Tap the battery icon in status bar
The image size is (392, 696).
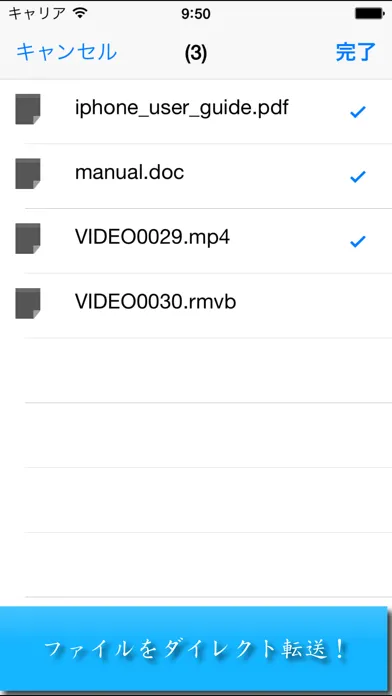pos(368,14)
